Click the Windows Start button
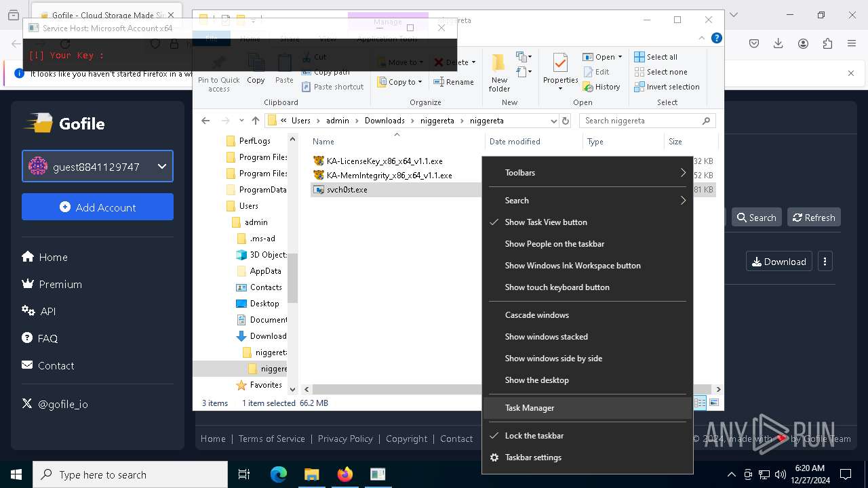Viewport: 868px width, 488px height. 16,474
